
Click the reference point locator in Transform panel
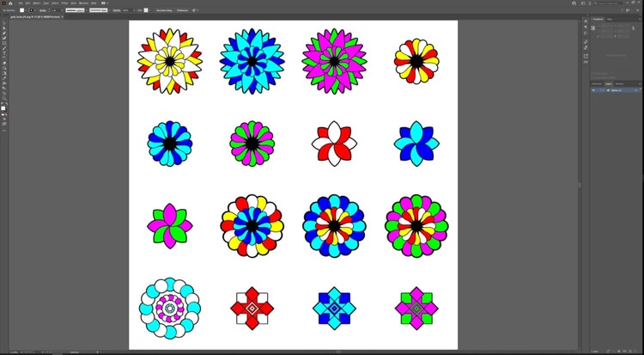(593, 28)
